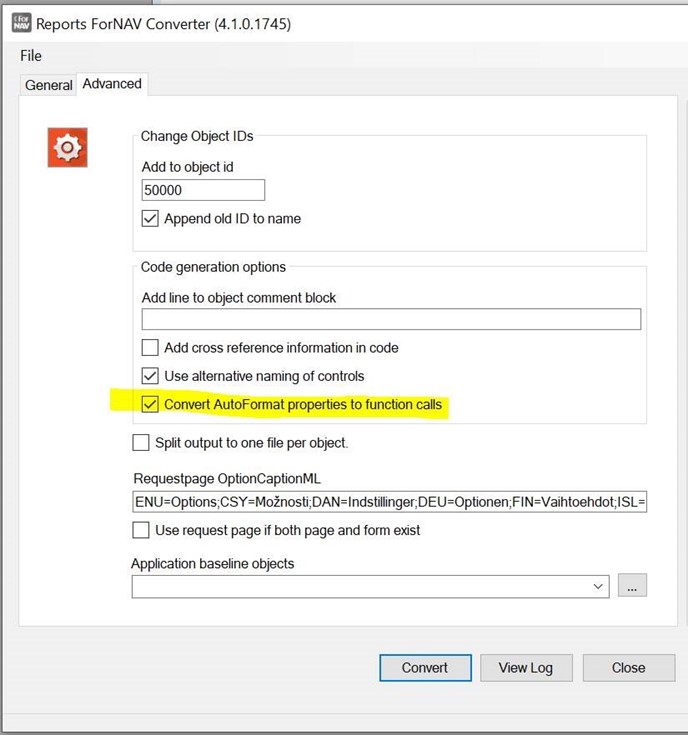Browse baseline objects with the ellipsis button
The height and width of the screenshot is (735, 688).
coord(632,585)
